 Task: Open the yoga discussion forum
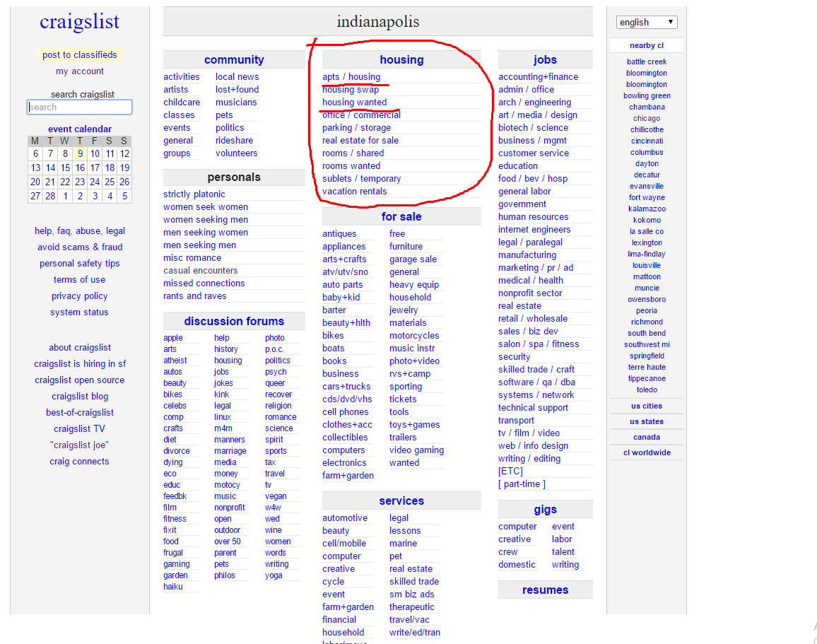coord(274,575)
